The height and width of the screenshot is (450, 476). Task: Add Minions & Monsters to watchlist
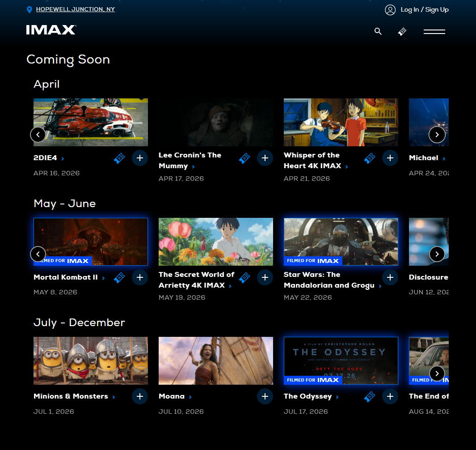(x=140, y=396)
